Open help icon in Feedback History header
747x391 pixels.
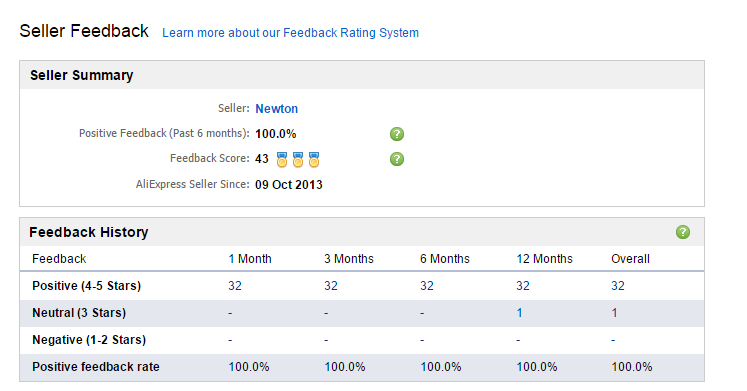pyautogui.click(x=683, y=232)
